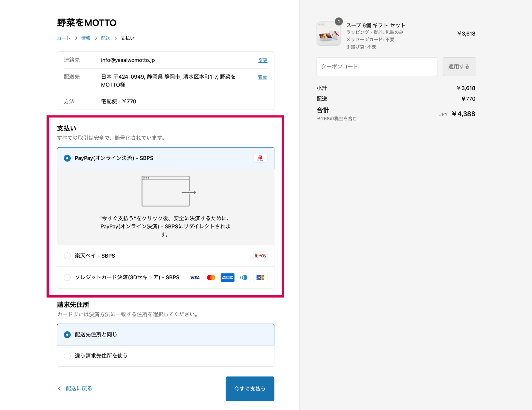This screenshot has height=410, width=532.
Task: Go to 配送 breadcrumb step
Action: 106,38
